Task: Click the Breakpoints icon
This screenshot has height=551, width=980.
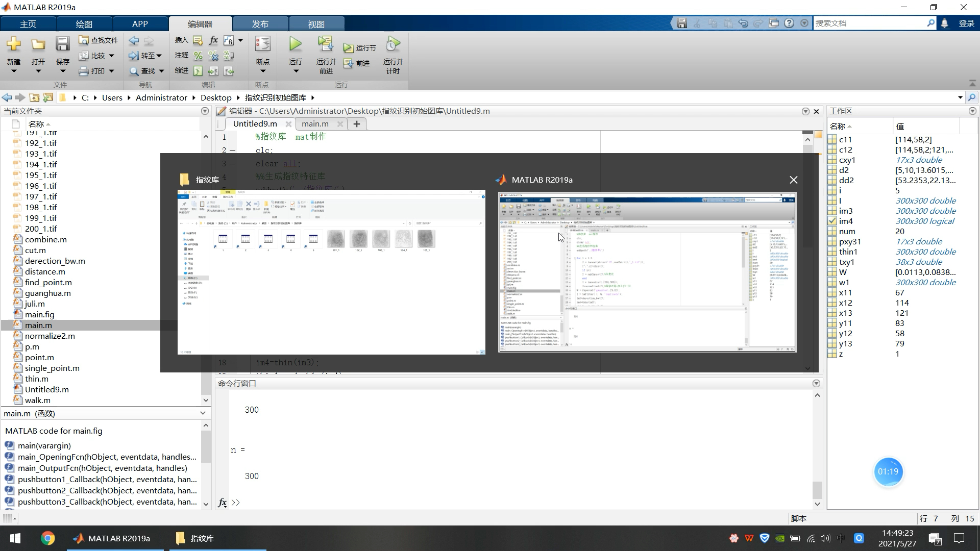Action: (262, 45)
